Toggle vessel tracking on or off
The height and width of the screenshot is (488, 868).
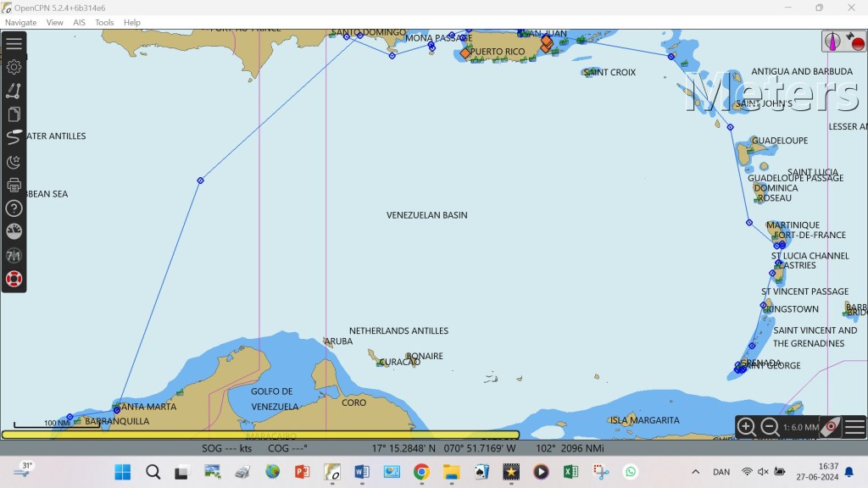coord(14,137)
